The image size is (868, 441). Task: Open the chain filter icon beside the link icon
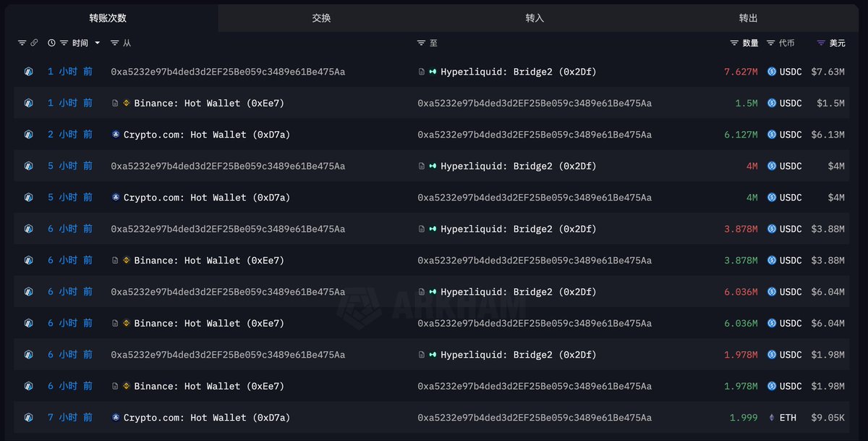[22, 43]
